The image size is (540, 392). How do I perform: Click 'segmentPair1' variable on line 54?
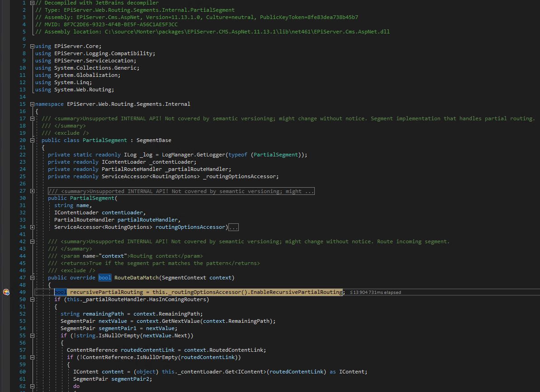coord(118,328)
